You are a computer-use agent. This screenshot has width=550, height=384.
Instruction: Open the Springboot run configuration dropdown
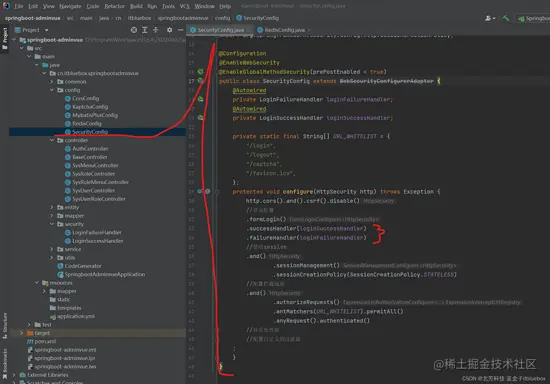(533, 18)
